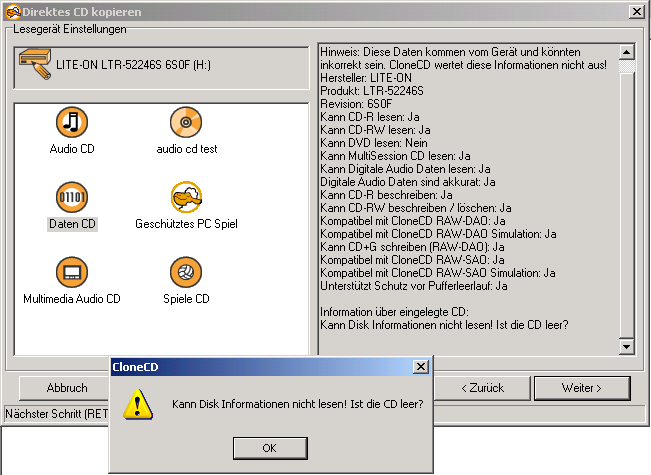Click the 'Nächster Schritt' status bar text
This screenshot has height=475, width=651.
(56, 414)
